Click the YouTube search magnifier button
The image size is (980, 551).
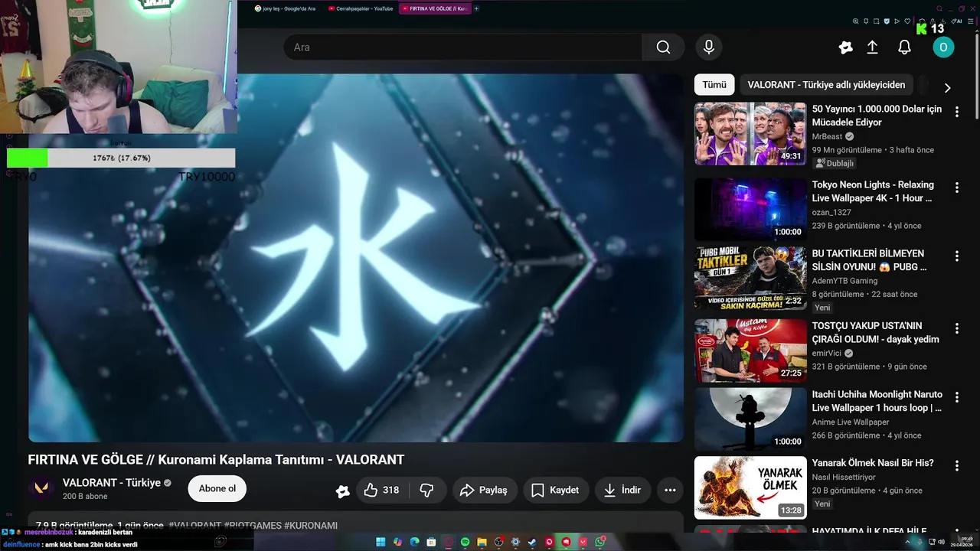click(663, 47)
